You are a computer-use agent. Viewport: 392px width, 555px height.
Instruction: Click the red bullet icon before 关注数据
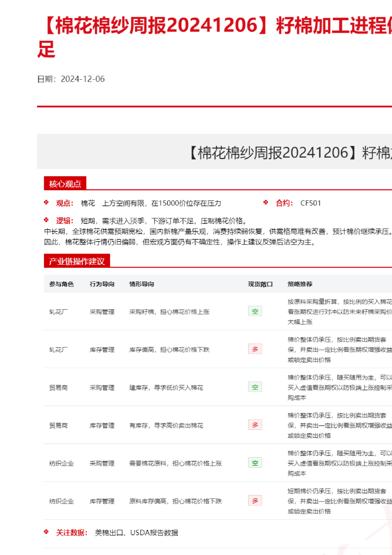click(46, 532)
